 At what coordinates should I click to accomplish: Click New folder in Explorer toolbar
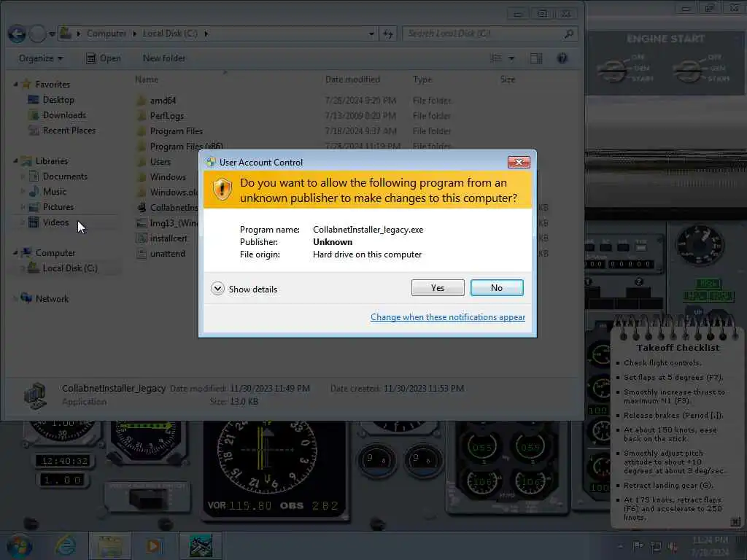(164, 58)
